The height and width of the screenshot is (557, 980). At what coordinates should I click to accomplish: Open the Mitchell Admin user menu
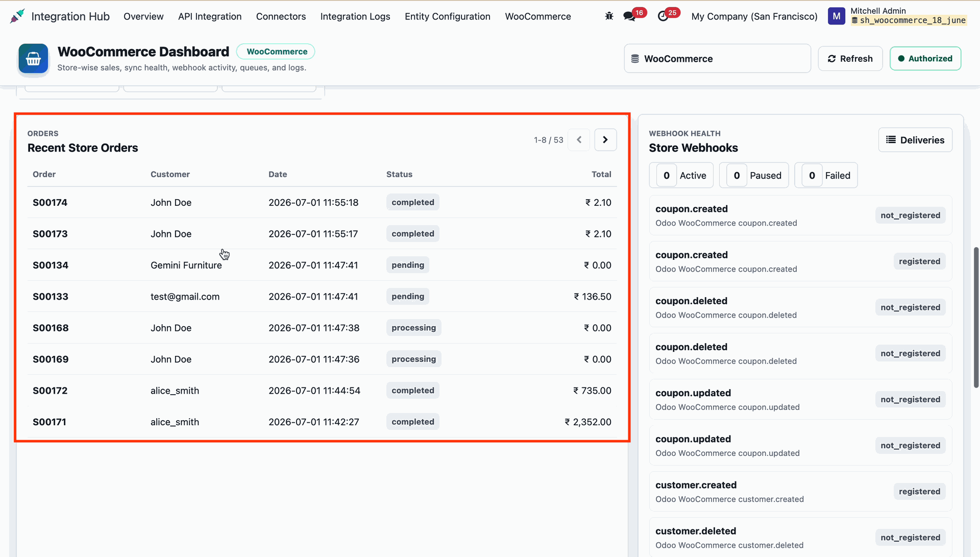[897, 16]
